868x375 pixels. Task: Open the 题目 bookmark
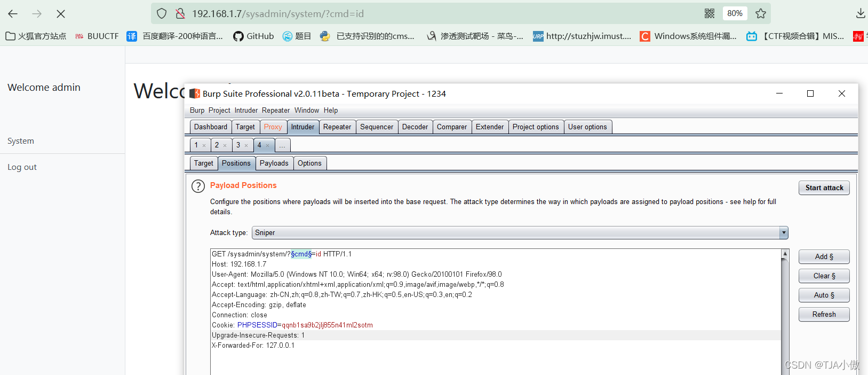coord(297,36)
